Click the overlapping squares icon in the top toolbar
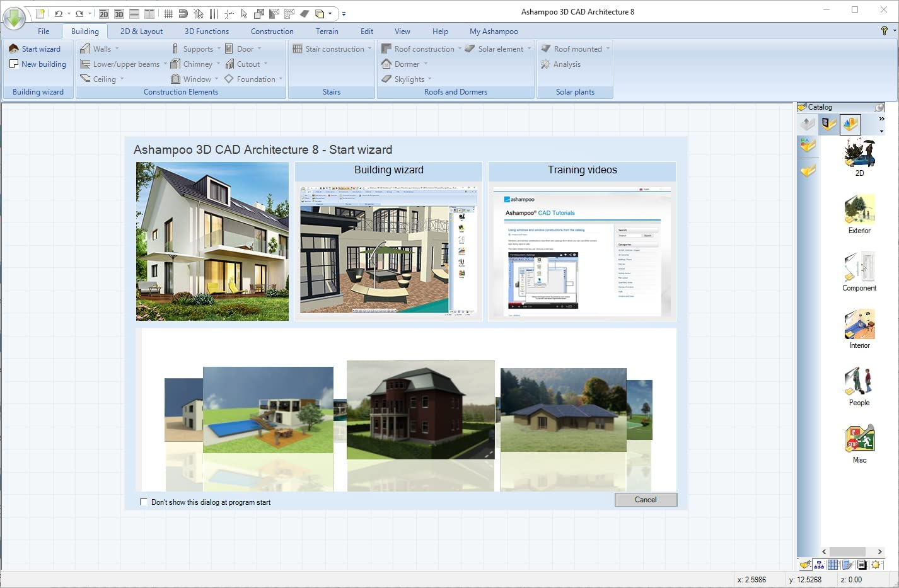This screenshot has height=588, width=899. pyautogui.click(x=259, y=13)
